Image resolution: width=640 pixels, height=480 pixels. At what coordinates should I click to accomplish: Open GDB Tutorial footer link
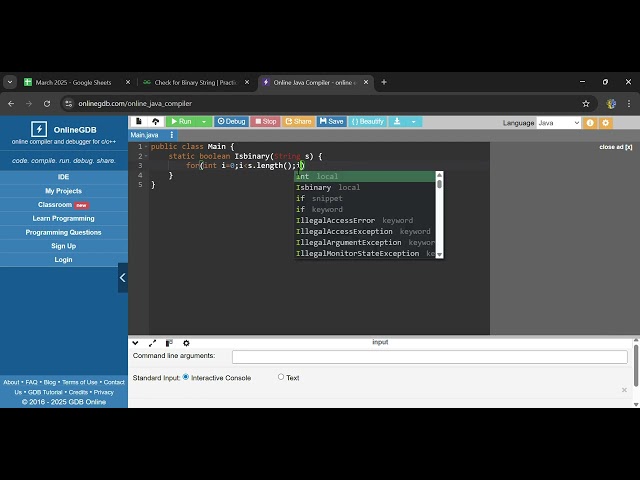point(45,392)
